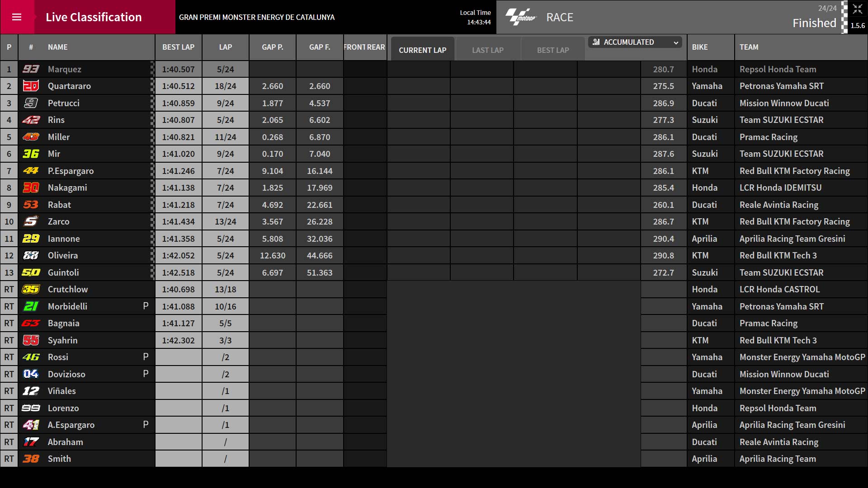This screenshot has height=488, width=868.
Task: Click LCR Honda IDEMITSU team name
Action: [780, 188]
